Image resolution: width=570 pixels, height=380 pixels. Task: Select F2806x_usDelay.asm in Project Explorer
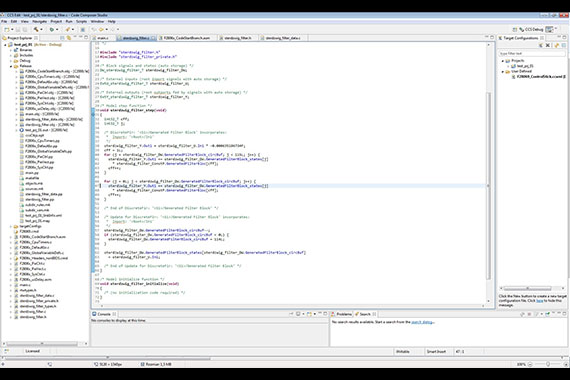[36, 280]
